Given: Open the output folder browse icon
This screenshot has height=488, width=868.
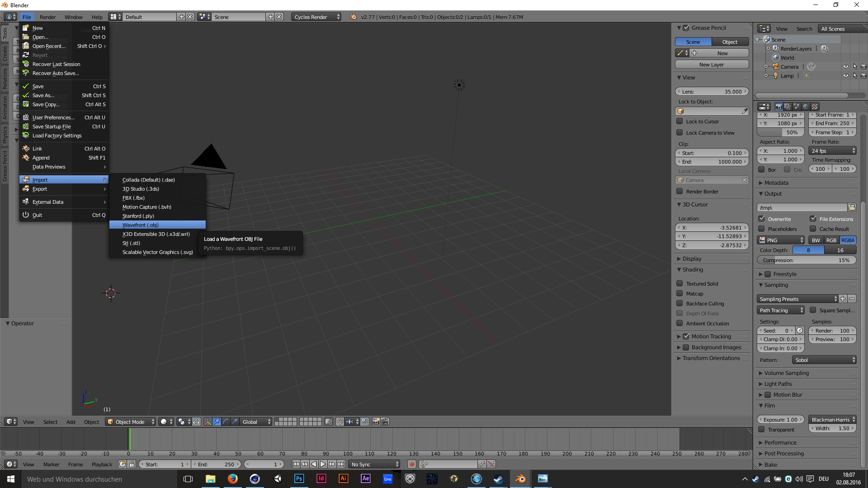Looking at the screenshot, I should point(852,207).
